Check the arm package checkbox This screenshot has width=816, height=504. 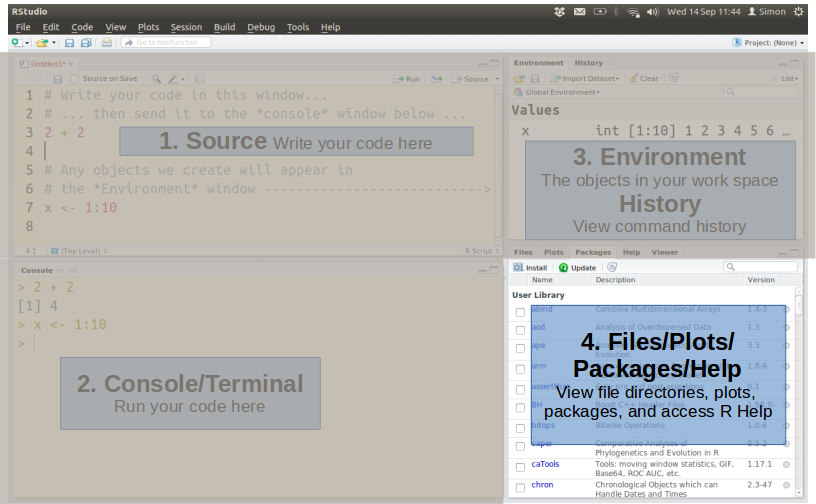pyautogui.click(x=520, y=369)
